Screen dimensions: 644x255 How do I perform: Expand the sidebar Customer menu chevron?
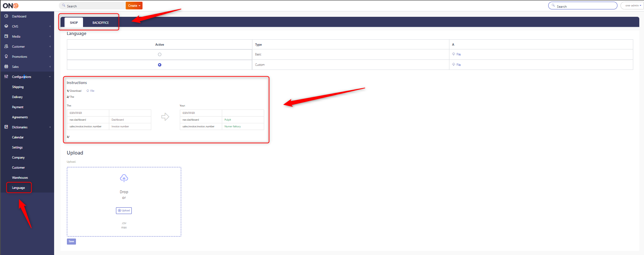click(50, 46)
